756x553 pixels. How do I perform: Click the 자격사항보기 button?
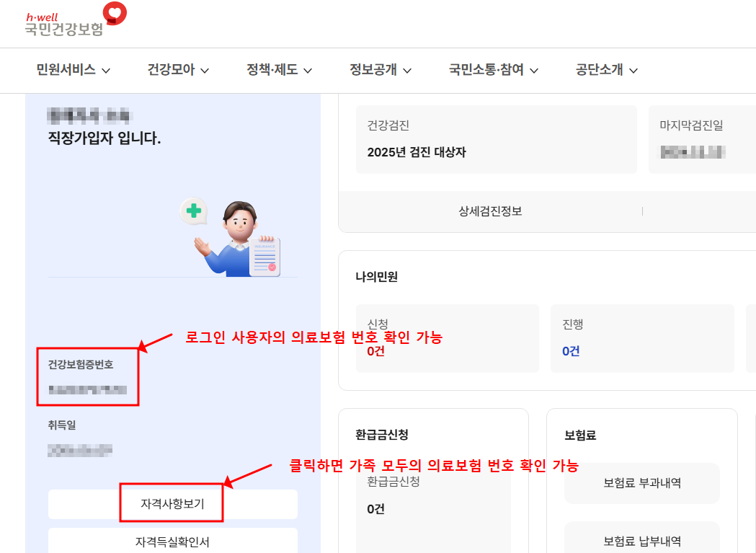click(x=173, y=504)
